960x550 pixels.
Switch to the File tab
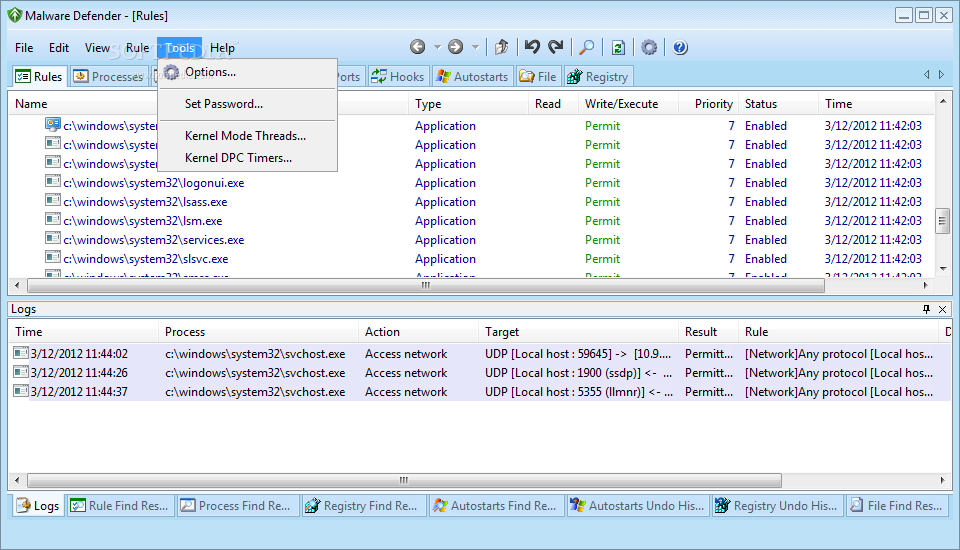(x=538, y=77)
